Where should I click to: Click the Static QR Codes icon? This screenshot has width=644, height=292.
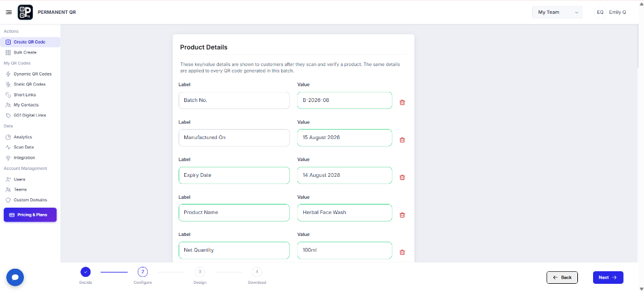8,84
